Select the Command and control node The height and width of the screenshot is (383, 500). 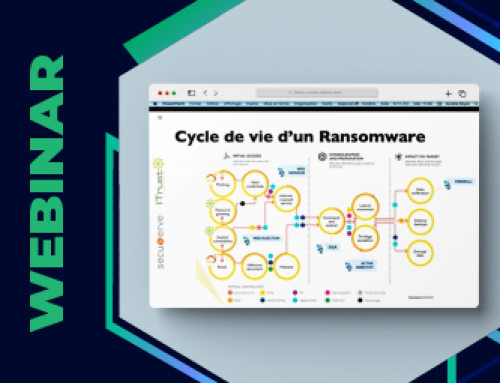pyautogui.click(x=331, y=221)
